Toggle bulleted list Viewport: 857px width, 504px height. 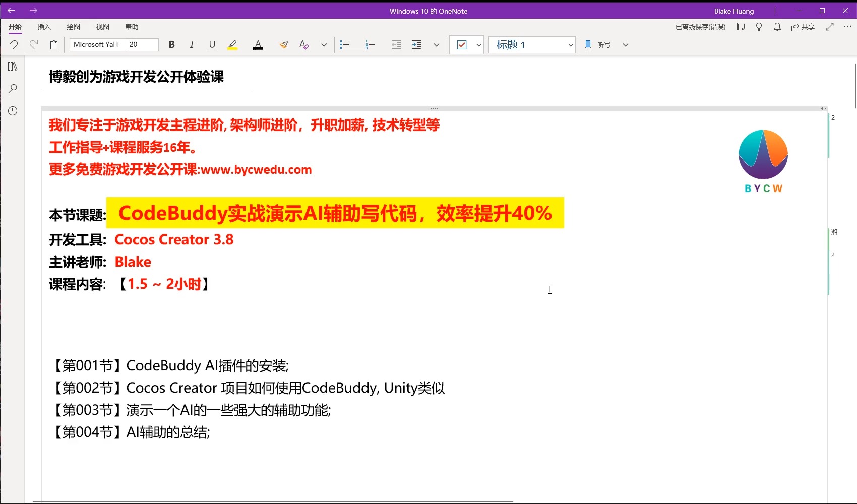[345, 45]
